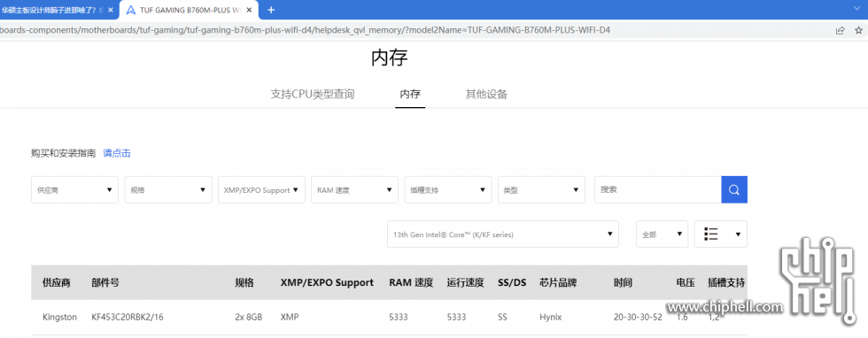Activate the TUF GAMING B760M-PLUS browser tab

190,10
